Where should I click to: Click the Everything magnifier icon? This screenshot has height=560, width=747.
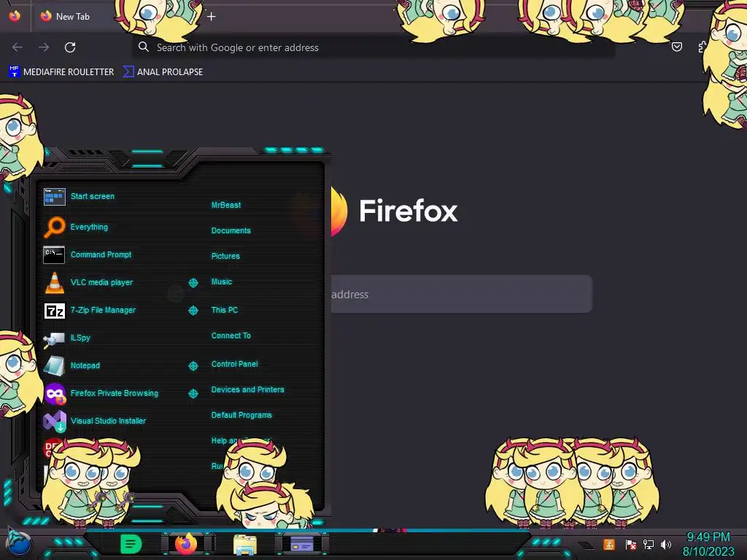(x=54, y=227)
